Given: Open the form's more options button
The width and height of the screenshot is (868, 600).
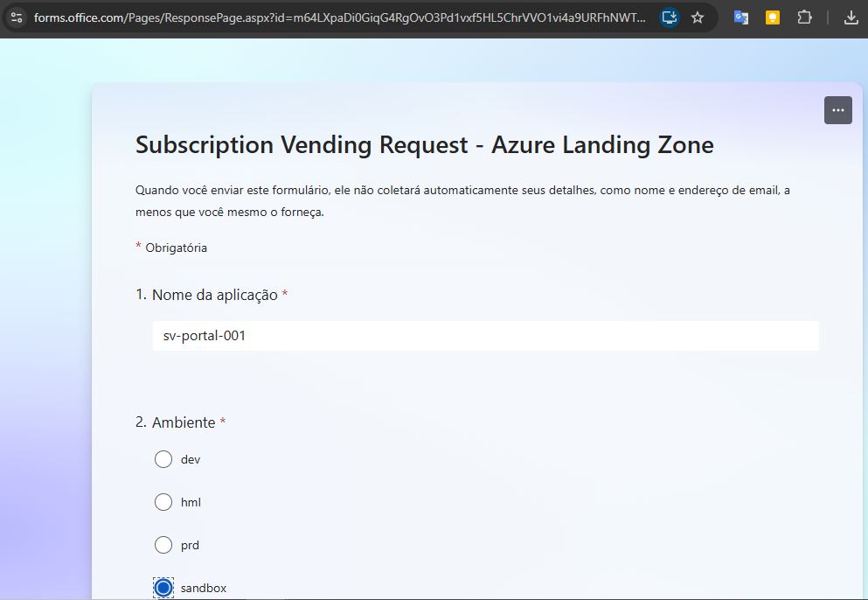Looking at the screenshot, I should pyautogui.click(x=838, y=110).
